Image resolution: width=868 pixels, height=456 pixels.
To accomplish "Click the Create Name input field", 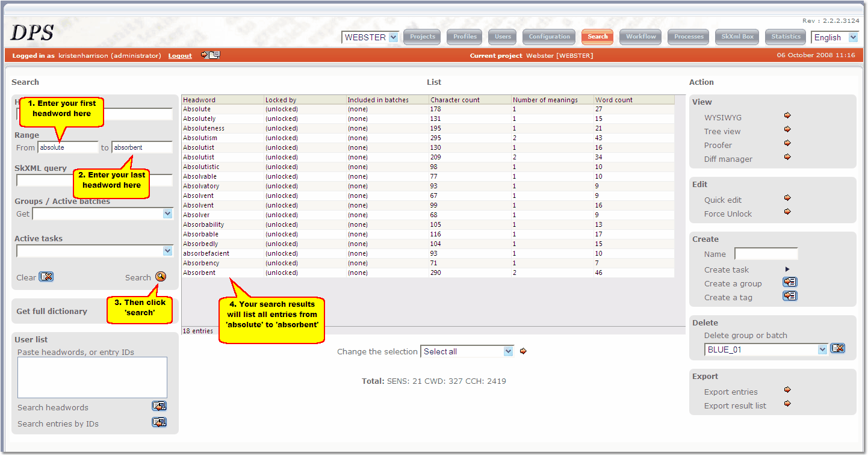I will pos(766,254).
